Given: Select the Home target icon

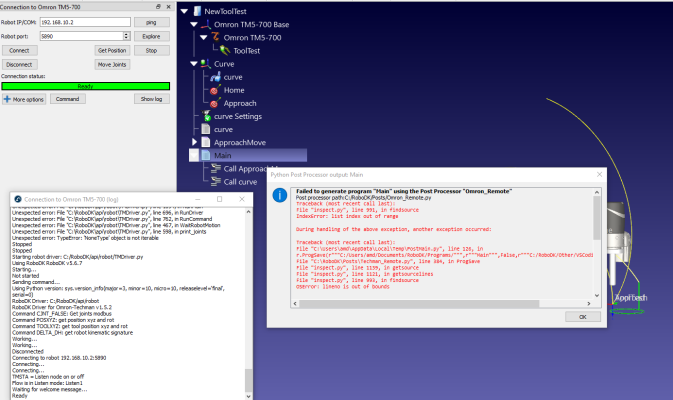Looking at the screenshot, I should tap(213, 90).
